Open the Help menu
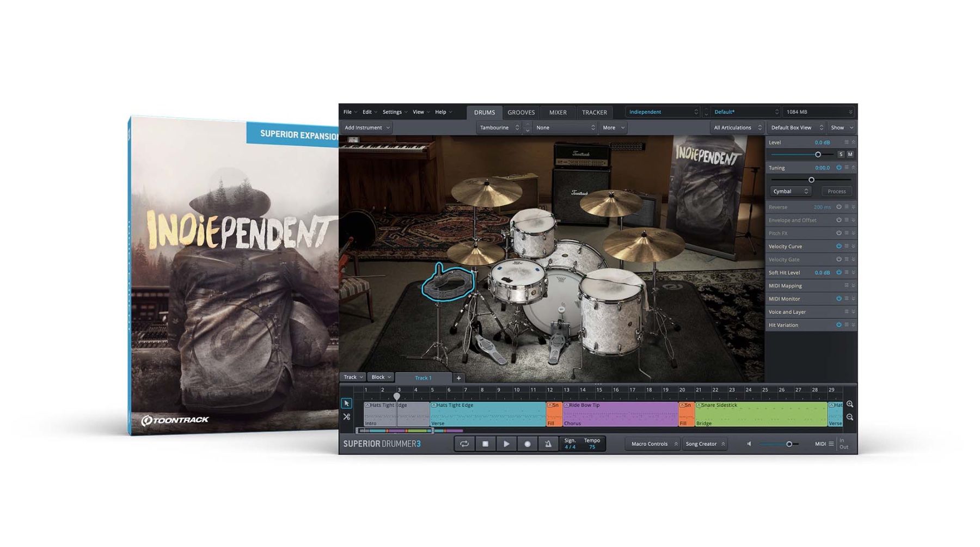Screen dimensions: 980x547 [443, 112]
